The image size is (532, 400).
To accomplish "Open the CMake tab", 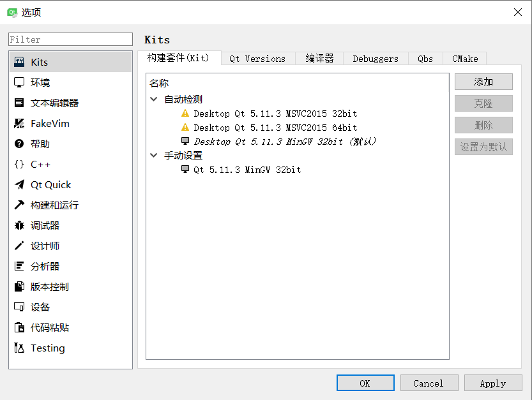I will point(464,59).
